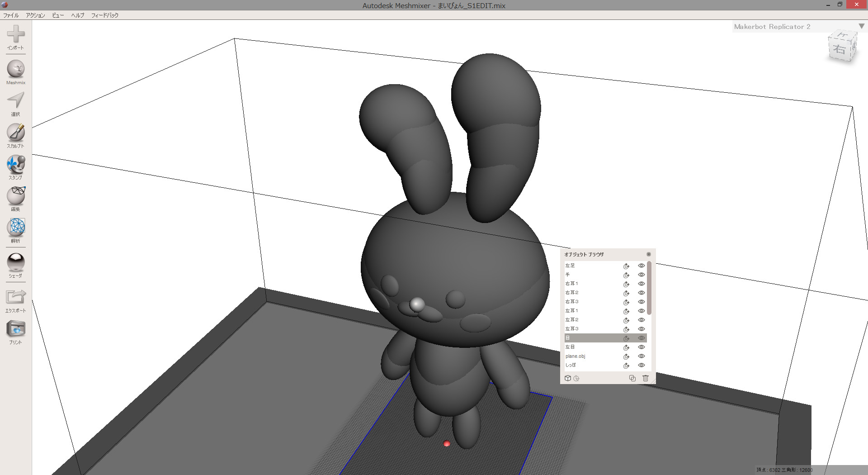
Task: Hide the 左足 object using its eye icon
Action: click(x=641, y=266)
